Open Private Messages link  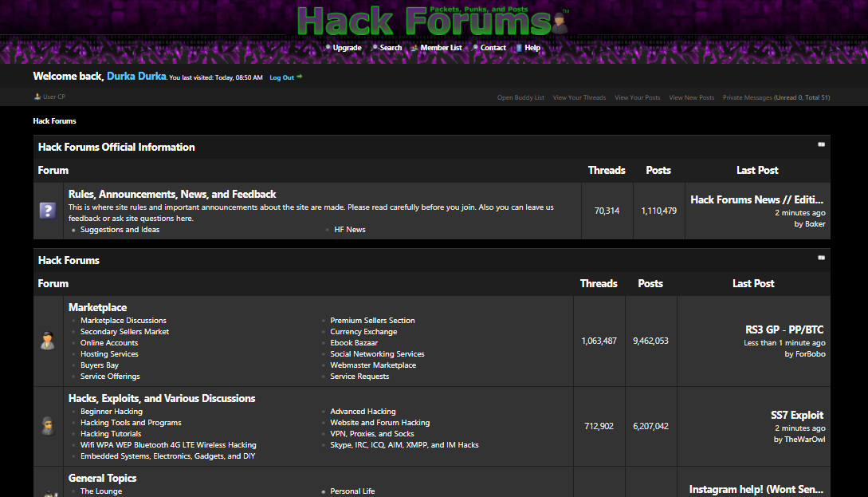747,97
